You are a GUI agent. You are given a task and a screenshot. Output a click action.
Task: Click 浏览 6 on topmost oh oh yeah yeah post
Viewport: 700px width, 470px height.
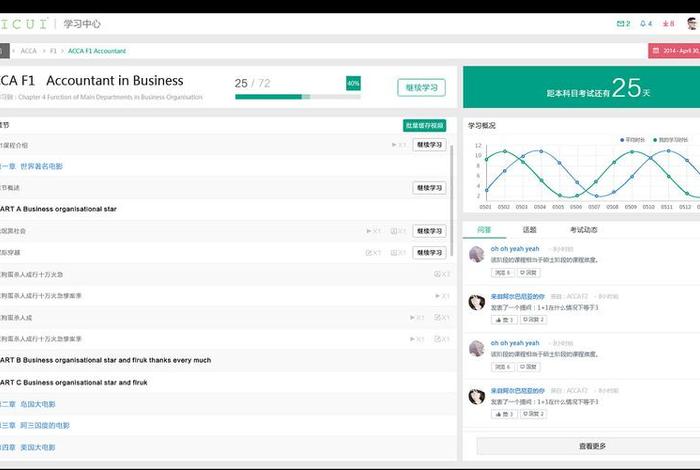[x=503, y=273]
